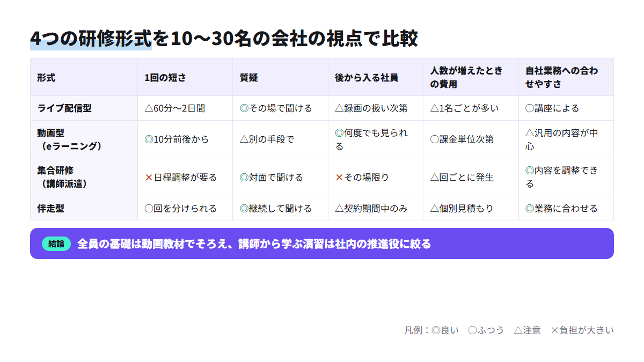644x362 pixels.
Task: Click the cell △個別見積もり
Action: (471, 208)
